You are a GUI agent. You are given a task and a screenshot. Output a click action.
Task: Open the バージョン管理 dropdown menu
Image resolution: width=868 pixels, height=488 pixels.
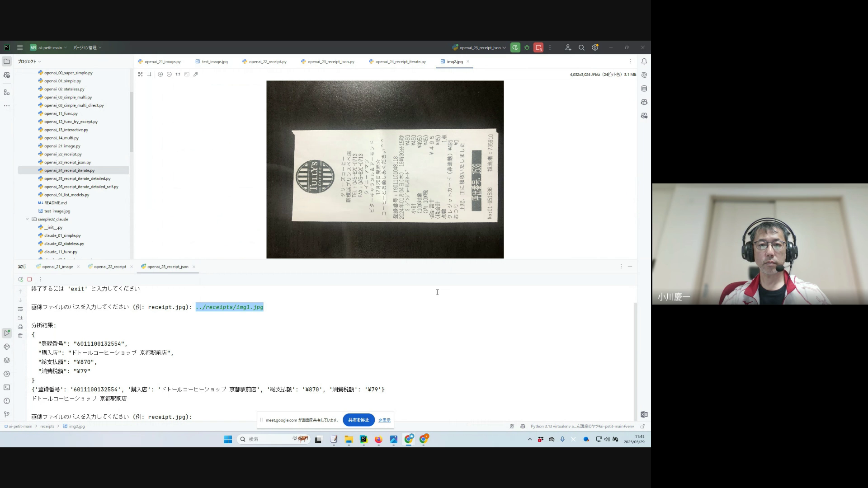click(x=87, y=47)
